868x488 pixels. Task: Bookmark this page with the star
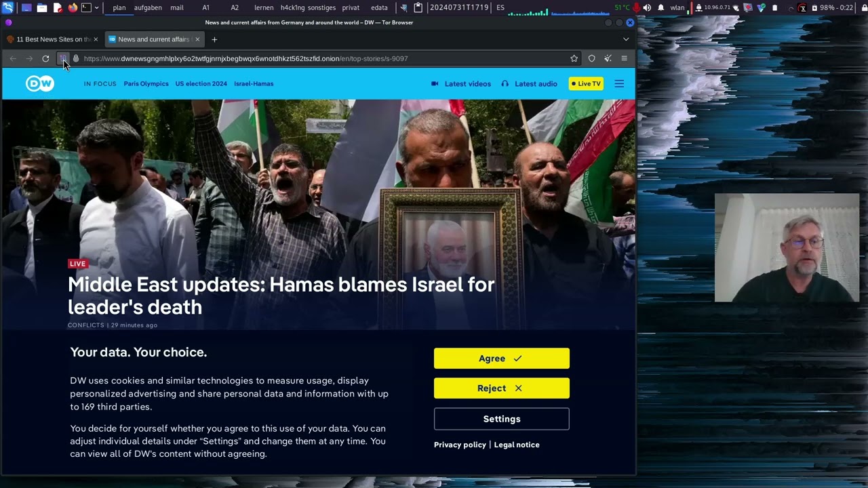[x=574, y=58]
